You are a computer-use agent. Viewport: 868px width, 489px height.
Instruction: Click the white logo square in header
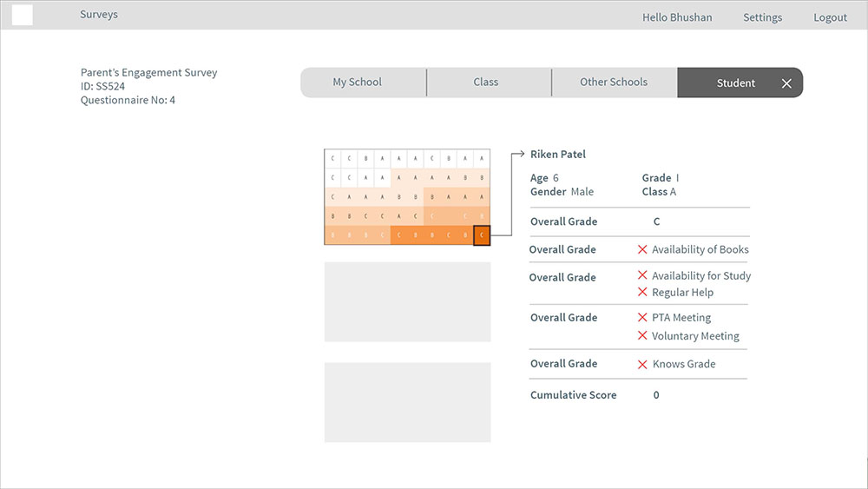click(x=23, y=15)
